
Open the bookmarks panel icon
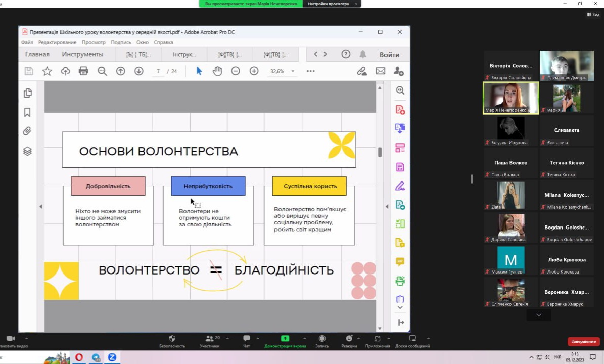point(28,112)
